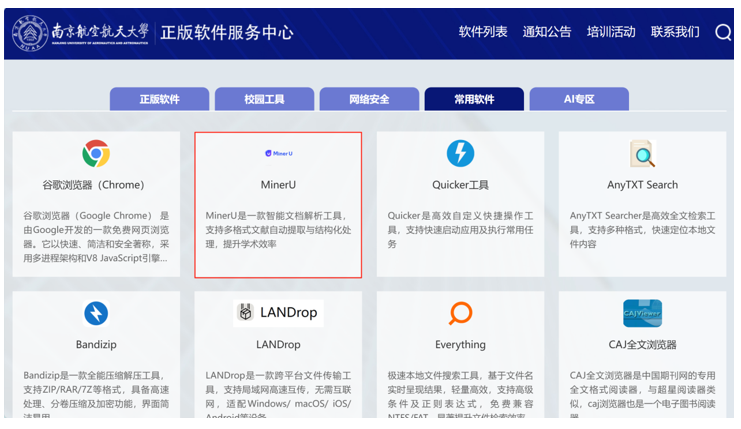This screenshot has width=741, height=429.
Task: Click the CAJViewer icon
Action: [642, 313]
